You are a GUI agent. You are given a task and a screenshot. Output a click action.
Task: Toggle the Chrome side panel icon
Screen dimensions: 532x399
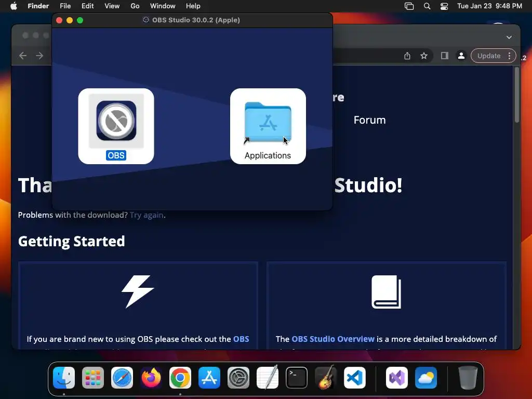(x=445, y=56)
